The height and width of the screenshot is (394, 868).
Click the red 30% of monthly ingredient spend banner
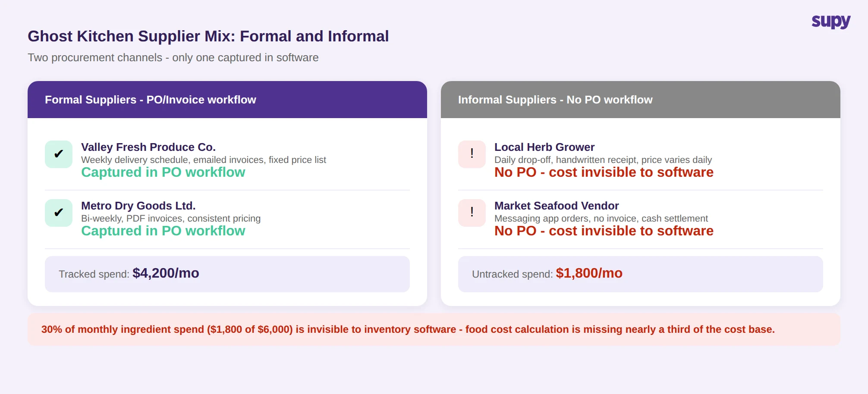tap(434, 329)
